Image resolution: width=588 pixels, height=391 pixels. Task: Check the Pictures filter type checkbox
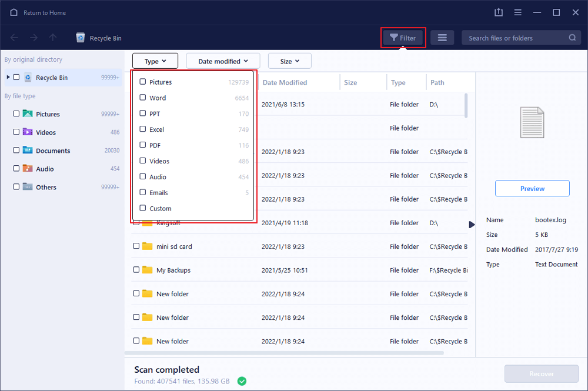pos(143,82)
